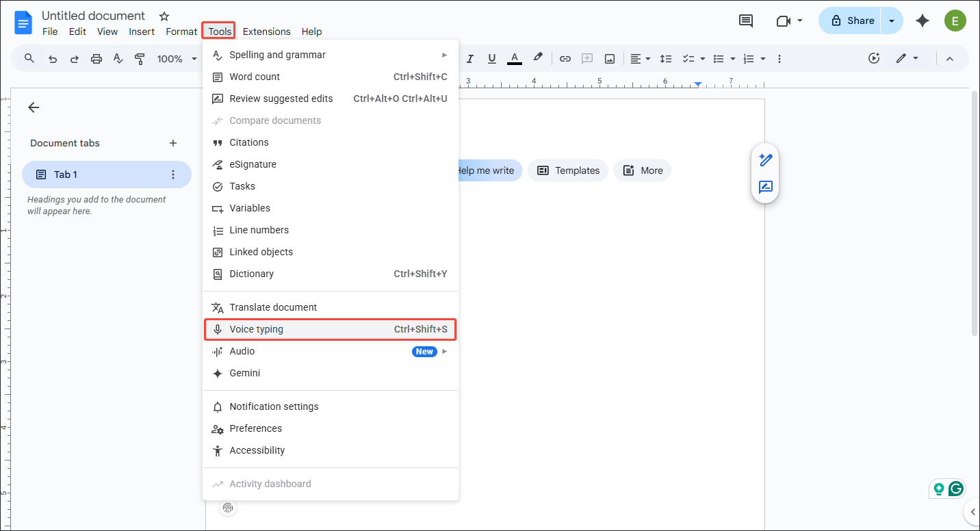
Task: Add a comment with the toolbar icon
Action: tap(587, 58)
